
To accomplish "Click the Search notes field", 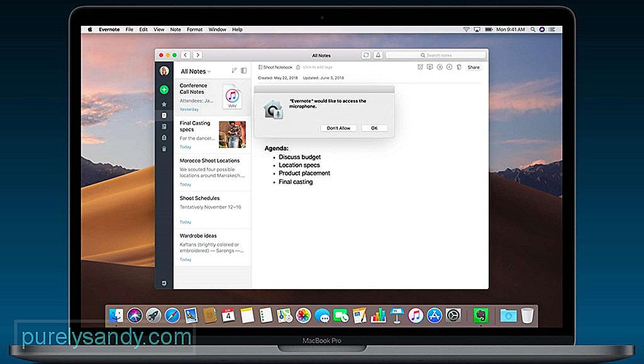I will coord(435,55).
